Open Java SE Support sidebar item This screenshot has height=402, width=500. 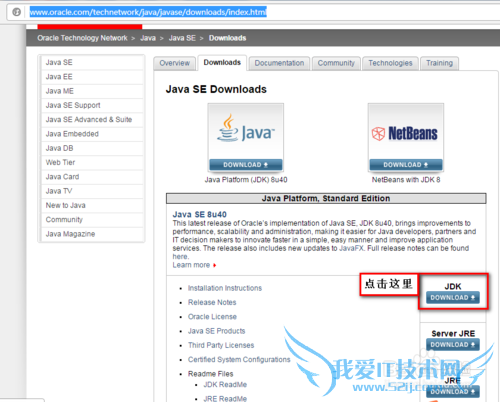(x=92, y=105)
